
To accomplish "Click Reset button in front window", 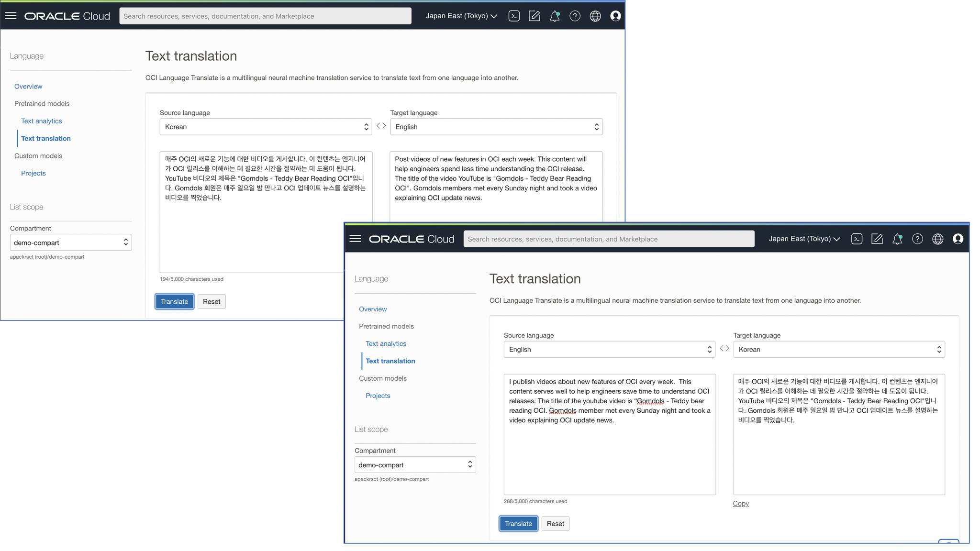I will pos(556,523).
